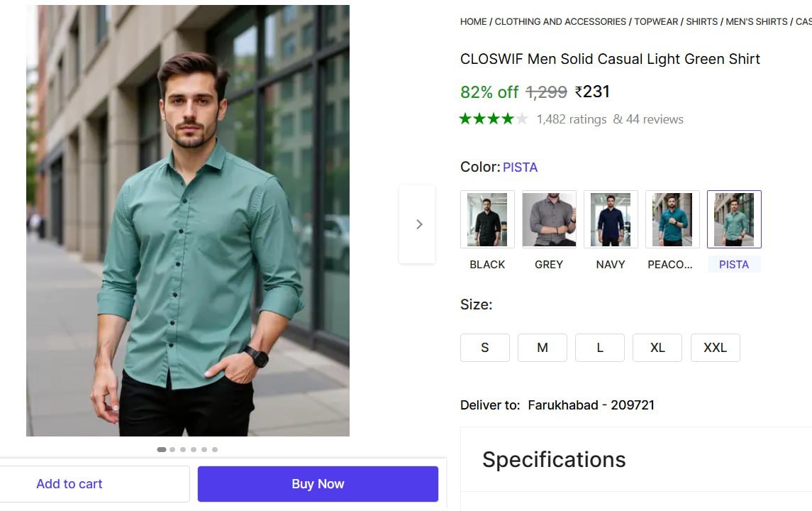Click the star rating icons

pyautogui.click(x=494, y=119)
